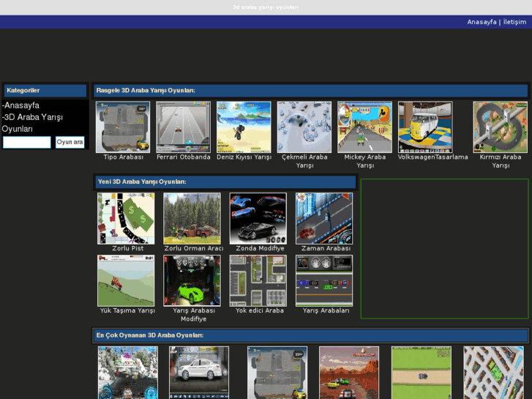Open Yarış Arabası Modifiye game thumbnail
The height and width of the screenshot is (399, 532).
[192, 280]
